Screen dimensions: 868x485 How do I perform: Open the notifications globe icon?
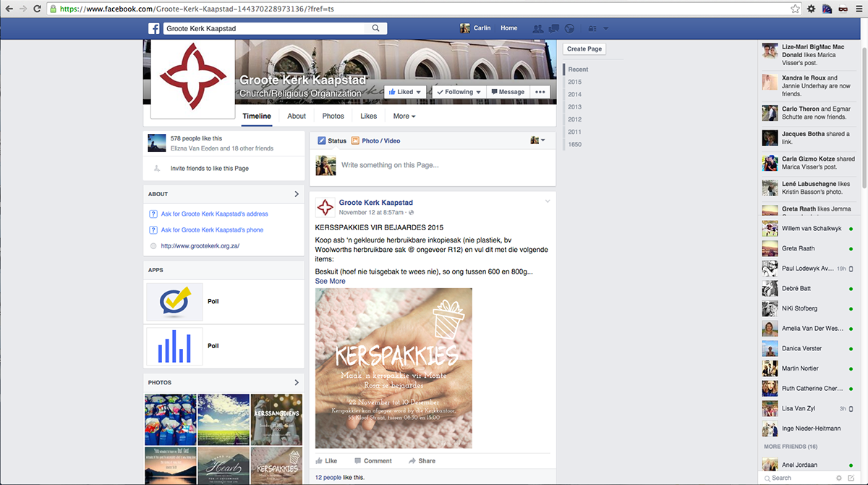[x=569, y=28]
